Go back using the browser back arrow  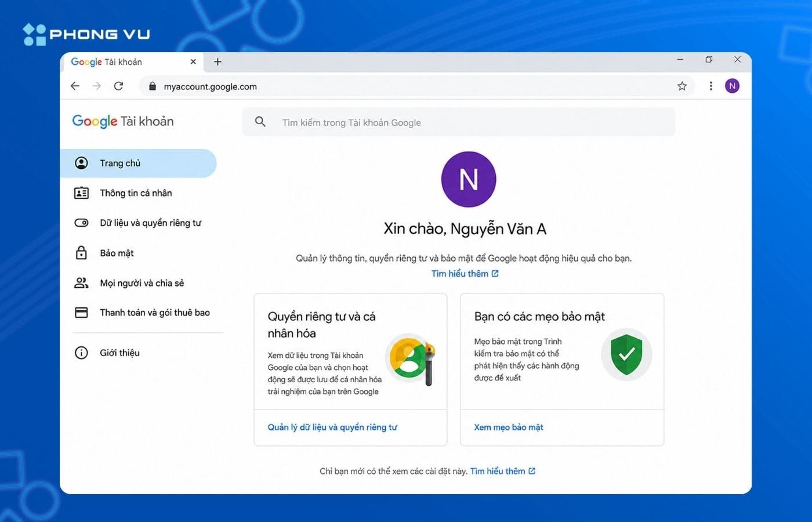[x=75, y=86]
